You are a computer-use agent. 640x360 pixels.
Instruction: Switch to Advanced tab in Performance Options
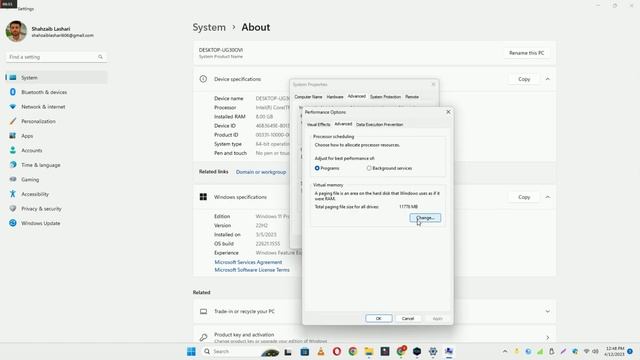[343, 124]
